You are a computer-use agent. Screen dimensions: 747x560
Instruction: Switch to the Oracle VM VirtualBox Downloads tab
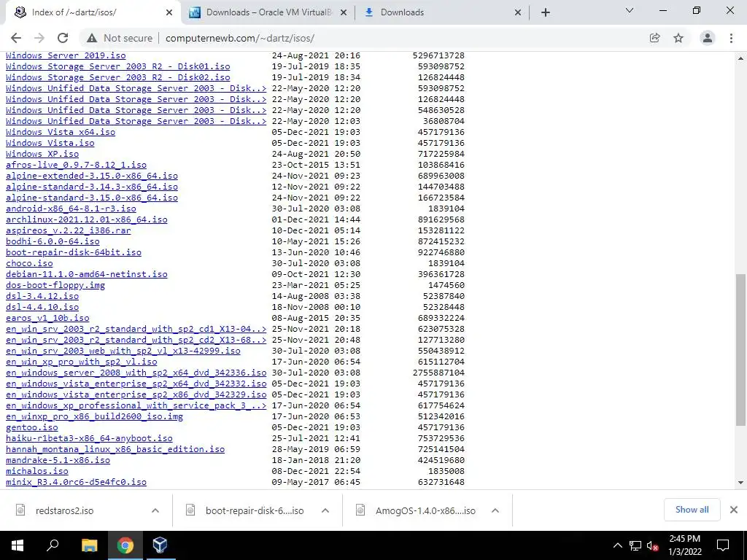pos(268,12)
